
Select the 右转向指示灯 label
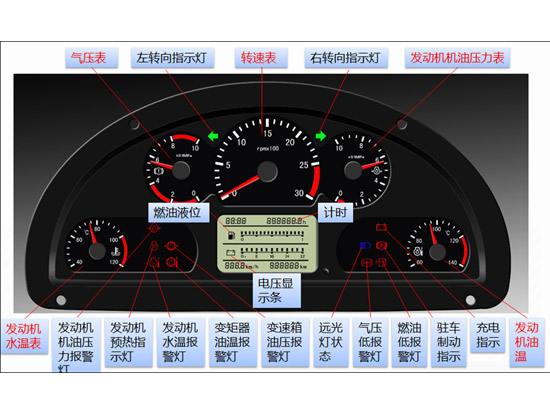coord(346,58)
